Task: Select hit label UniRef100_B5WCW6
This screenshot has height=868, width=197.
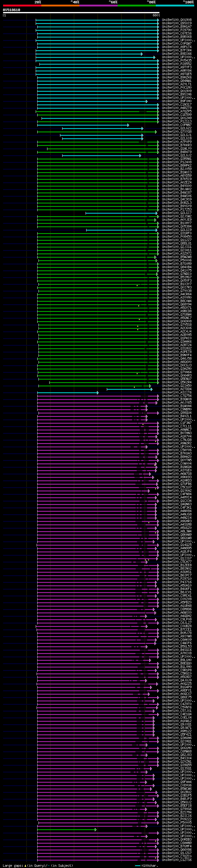Action: pyautogui.click(x=176, y=789)
